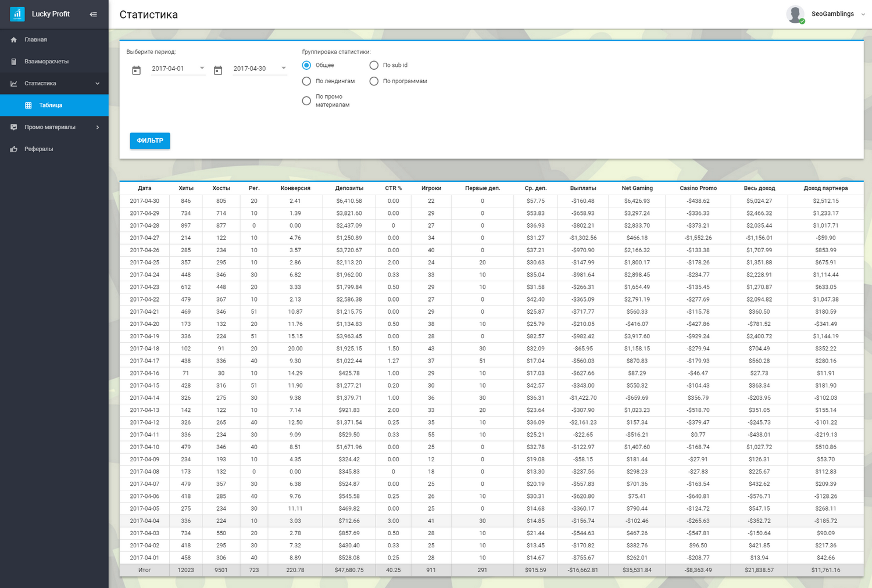Select the По лендингам radio button
This screenshot has width=872, height=588.
(x=306, y=81)
